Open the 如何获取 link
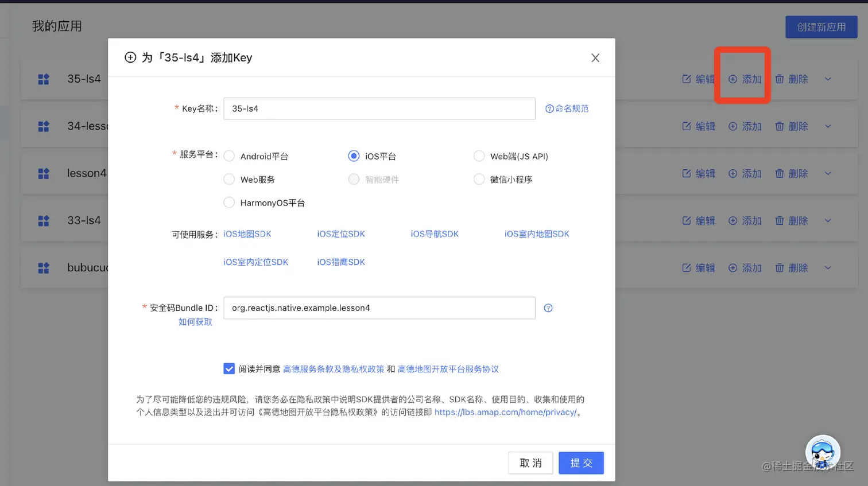868x486 pixels. point(195,322)
